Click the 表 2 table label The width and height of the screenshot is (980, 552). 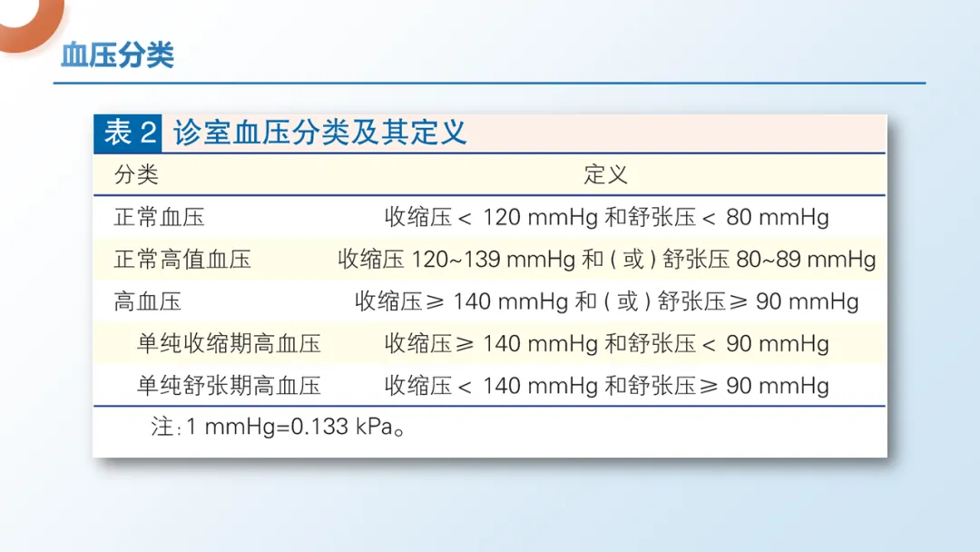click(128, 133)
